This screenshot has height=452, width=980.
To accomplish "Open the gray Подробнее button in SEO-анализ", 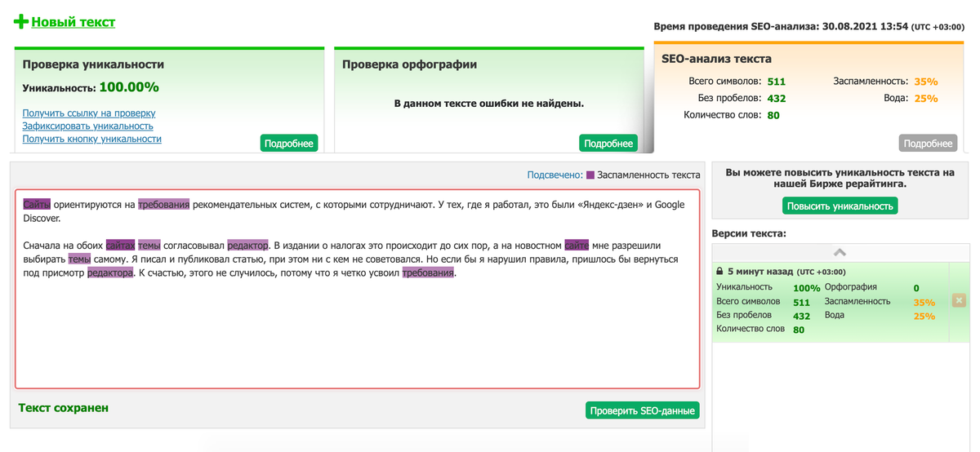I will 928,143.
